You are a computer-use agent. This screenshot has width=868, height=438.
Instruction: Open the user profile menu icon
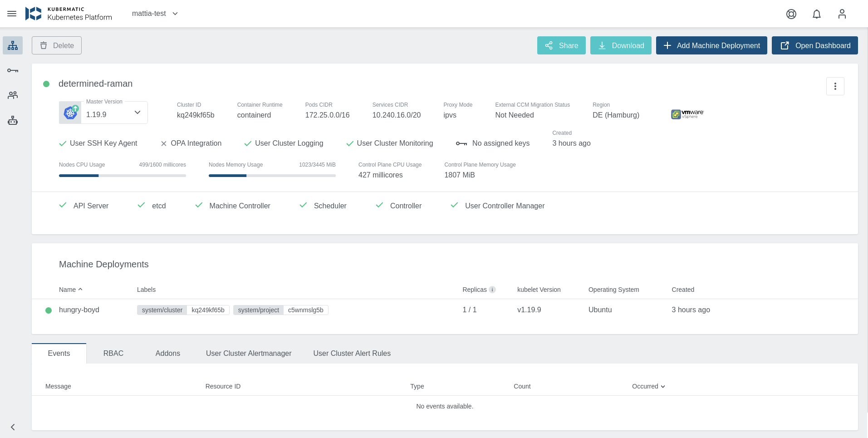pyautogui.click(x=842, y=14)
